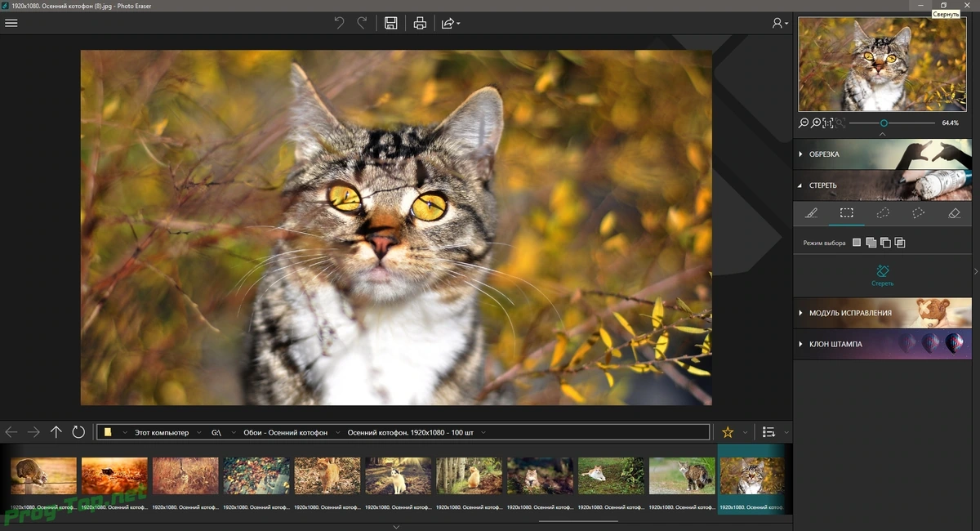Redo the last undone edit
Image resolution: width=980 pixels, height=531 pixels.
click(x=362, y=23)
